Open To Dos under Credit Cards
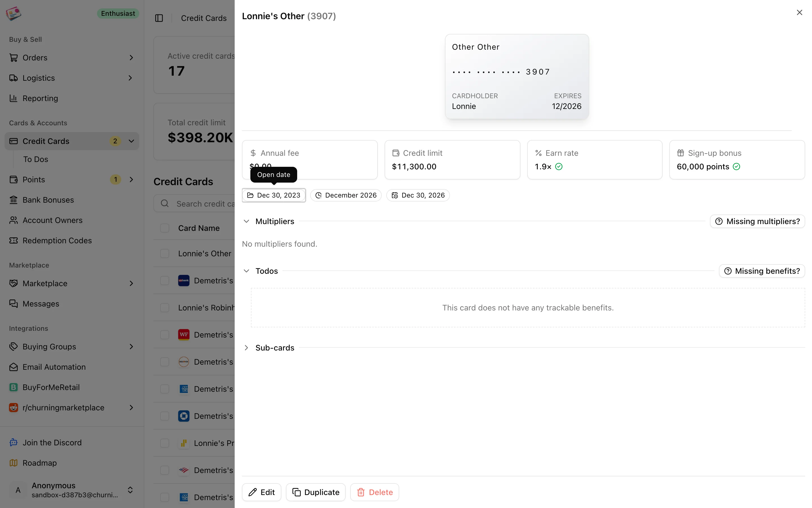The width and height of the screenshot is (812, 508). point(36,159)
